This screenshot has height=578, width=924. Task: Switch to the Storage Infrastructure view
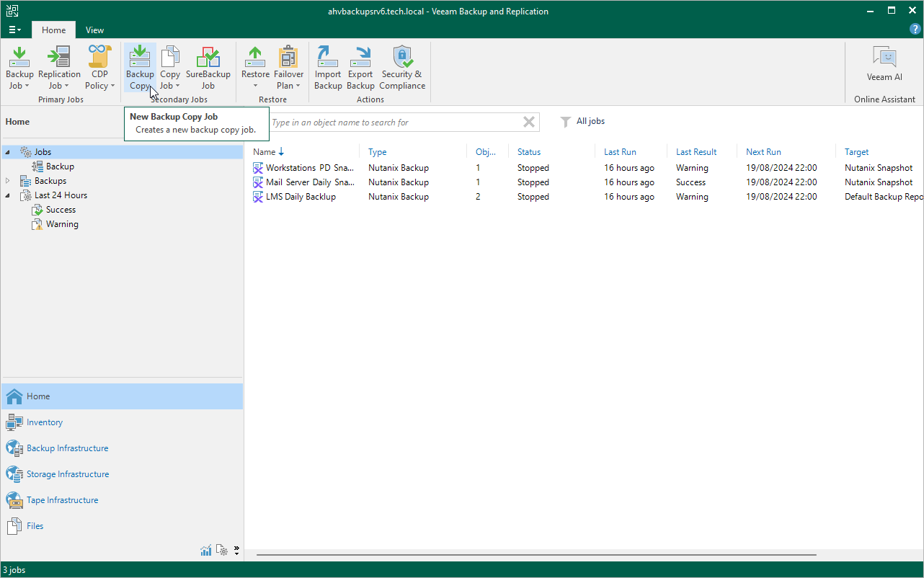[x=122, y=474]
